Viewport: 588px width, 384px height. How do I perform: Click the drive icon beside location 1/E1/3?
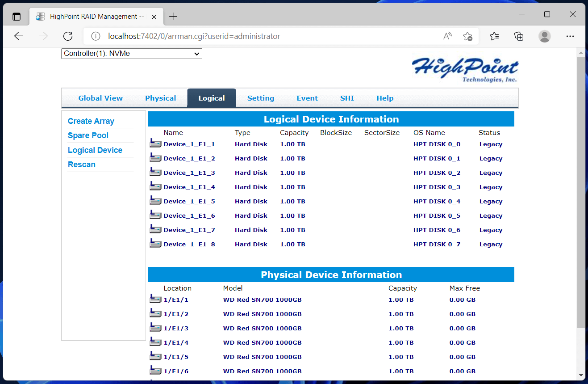(x=155, y=328)
